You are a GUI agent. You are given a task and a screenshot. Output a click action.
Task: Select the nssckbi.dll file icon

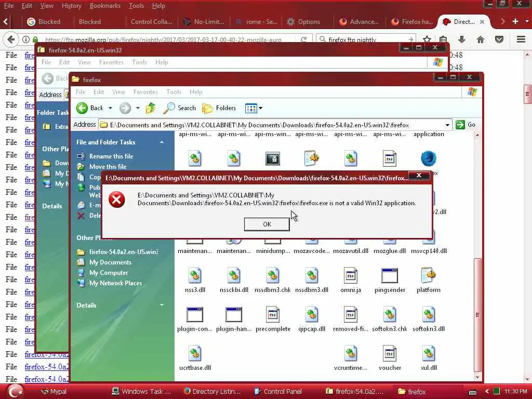point(234,275)
